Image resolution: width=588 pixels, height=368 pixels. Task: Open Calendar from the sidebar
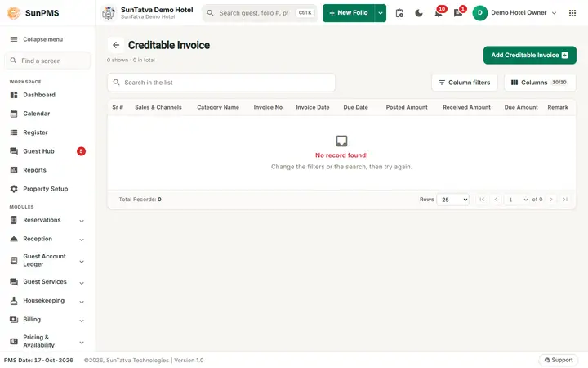(x=47, y=114)
